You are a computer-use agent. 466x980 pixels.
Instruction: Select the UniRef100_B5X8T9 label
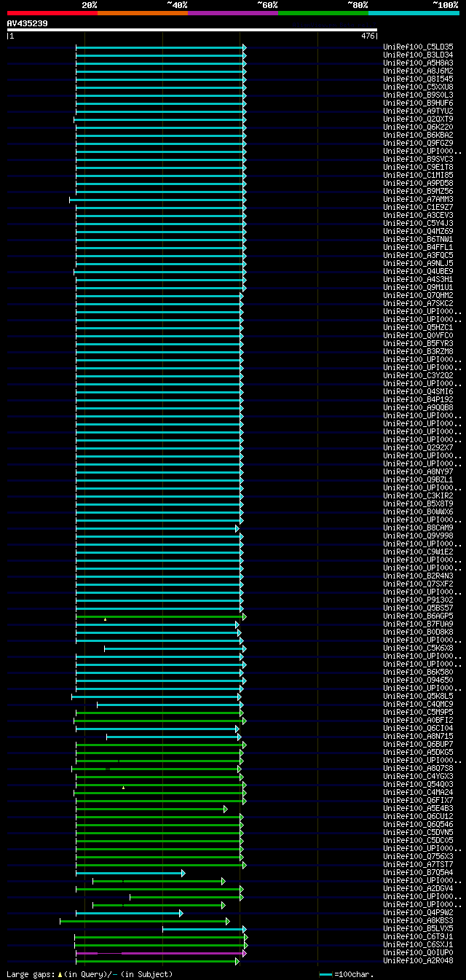[418, 504]
